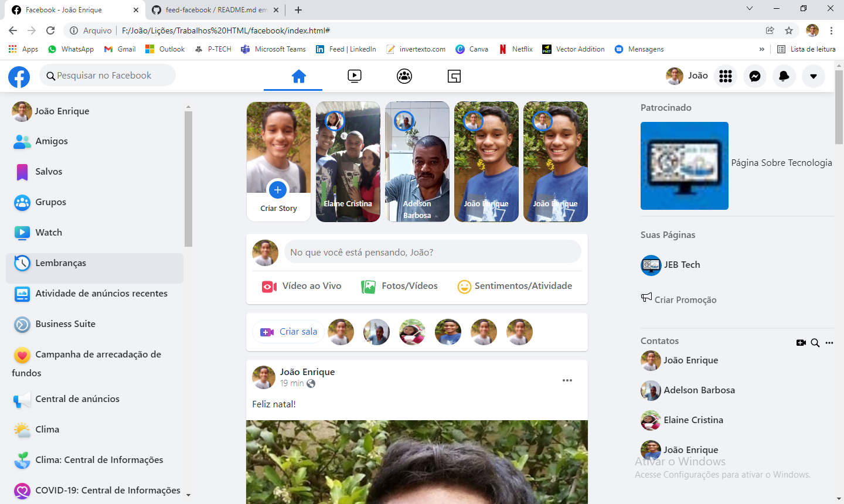Open the post's three-dot options menu
Screen dimensions: 844x504
(x=567, y=380)
